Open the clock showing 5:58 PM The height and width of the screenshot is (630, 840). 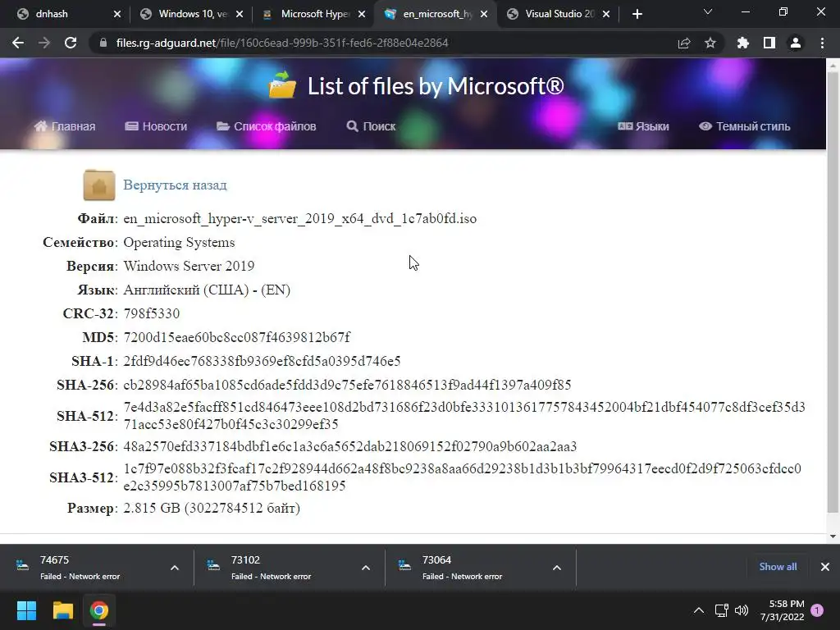click(x=782, y=610)
